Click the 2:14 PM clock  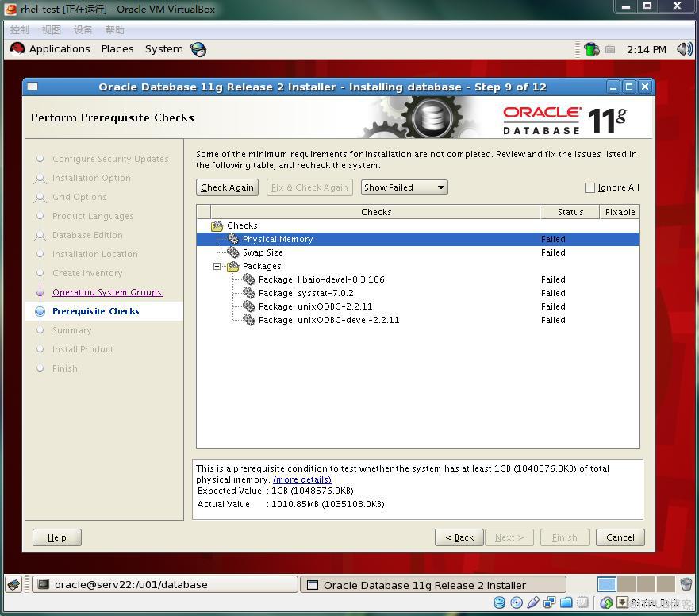[x=647, y=49]
